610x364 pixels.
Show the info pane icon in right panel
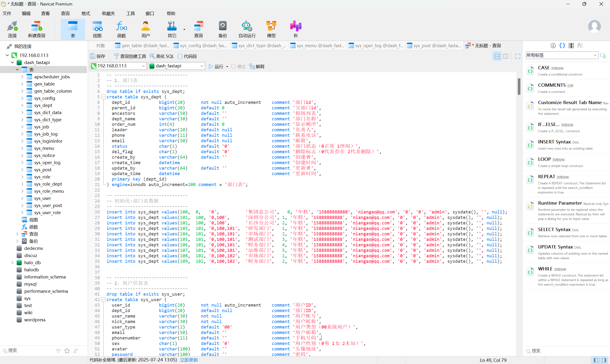(553, 46)
